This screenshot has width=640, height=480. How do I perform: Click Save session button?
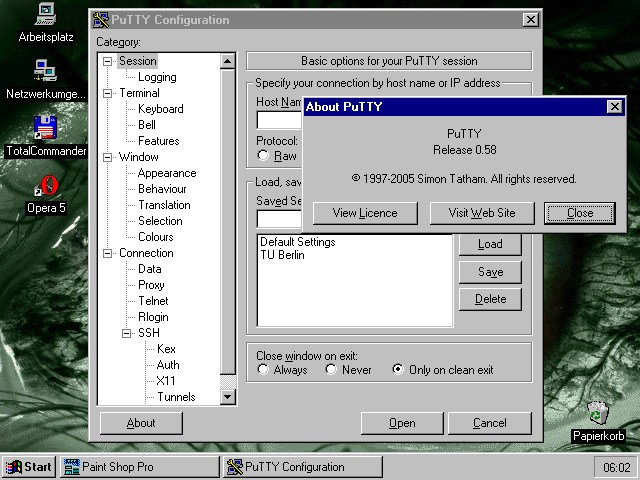[x=490, y=272]
